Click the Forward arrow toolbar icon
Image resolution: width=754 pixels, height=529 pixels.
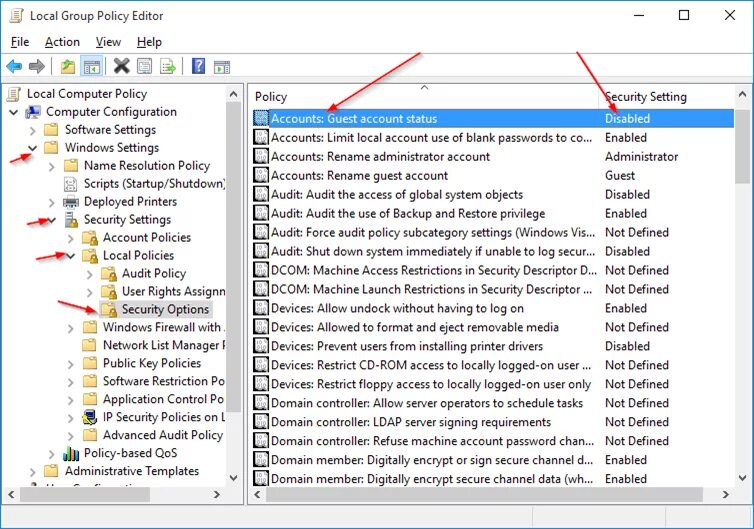click(x=37, y=66)
